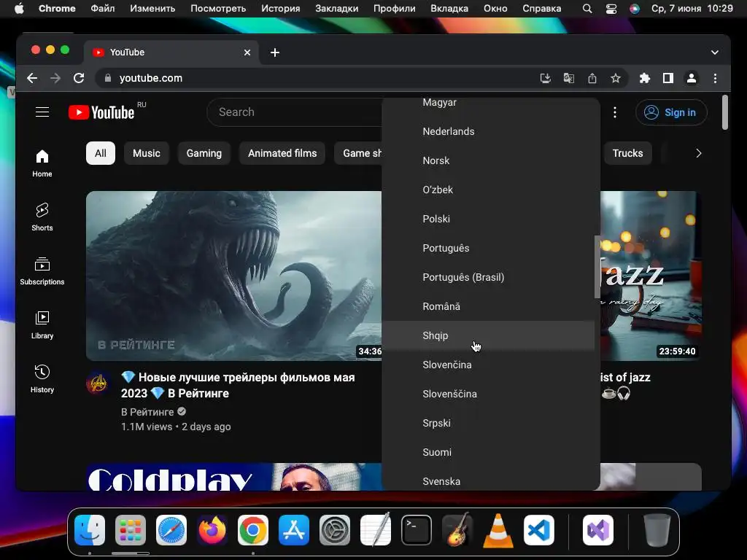Screen dimensions: 747x560
Task: Open the В Рейтинге channel name link
Action: 147,412
